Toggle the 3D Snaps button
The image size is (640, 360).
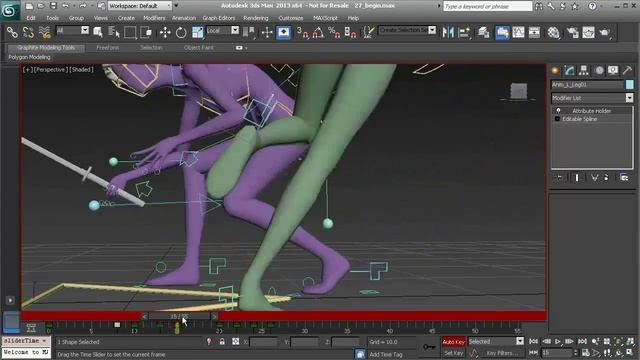(x=303, y=32)
